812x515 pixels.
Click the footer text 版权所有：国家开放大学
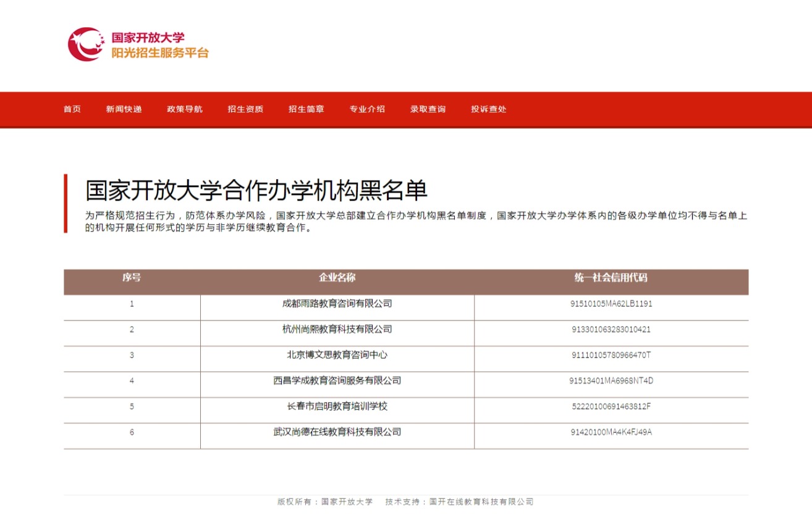[325, 501]
